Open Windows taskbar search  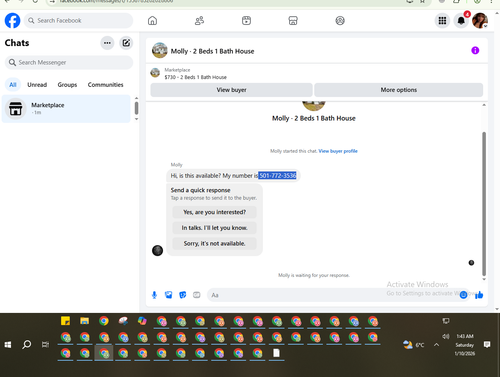coord(27,345)
